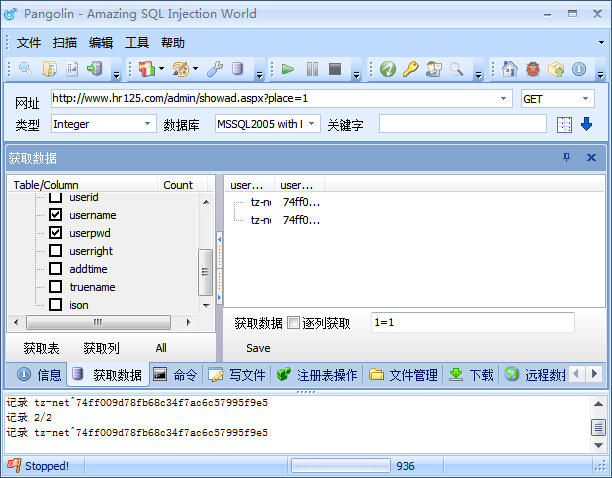
Task: Enable the 逐列获取 checkbox
Action: (x=293, y=323)
